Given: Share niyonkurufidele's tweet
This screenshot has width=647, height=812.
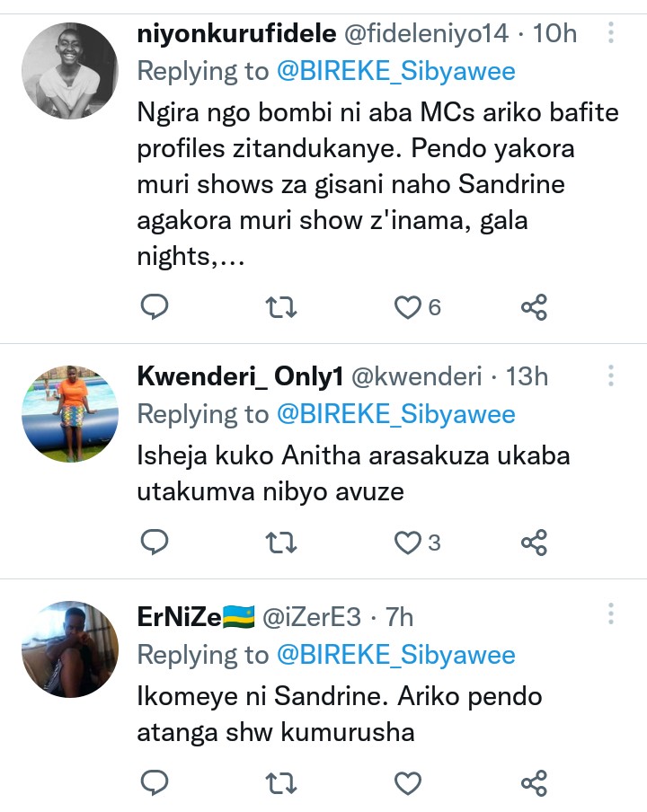Looking at the screenshot, I should pyautogui.click(x=534, y=308).
